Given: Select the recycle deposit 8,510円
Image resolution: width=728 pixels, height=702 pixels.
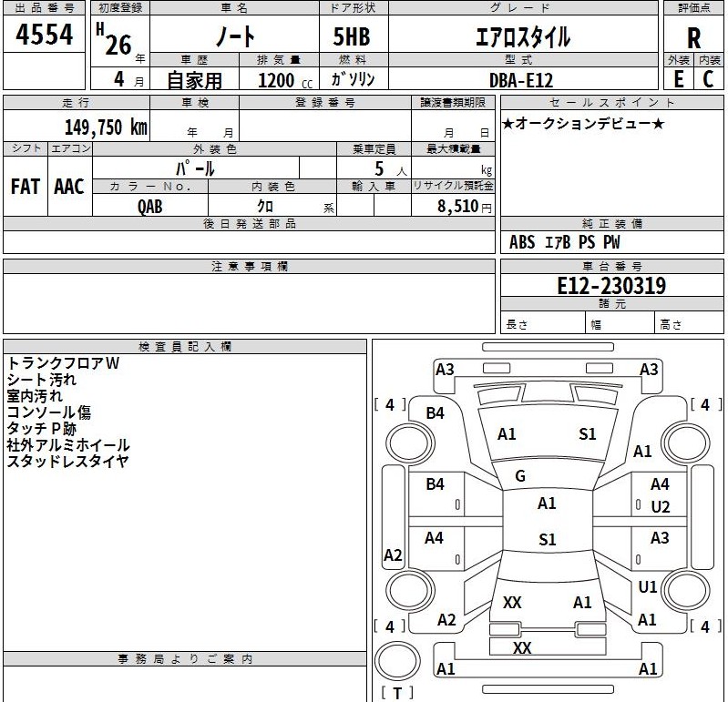Looking at the screenshot, I should [x=465, y=206].
